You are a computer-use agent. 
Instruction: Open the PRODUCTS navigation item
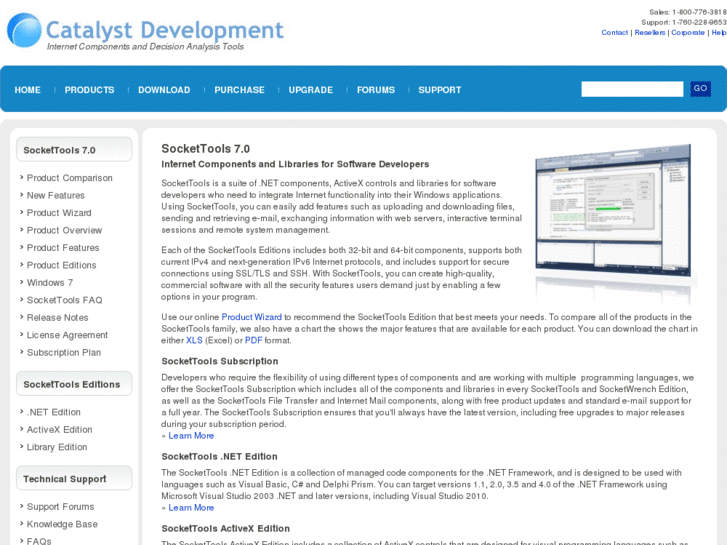tap(89, 90)
